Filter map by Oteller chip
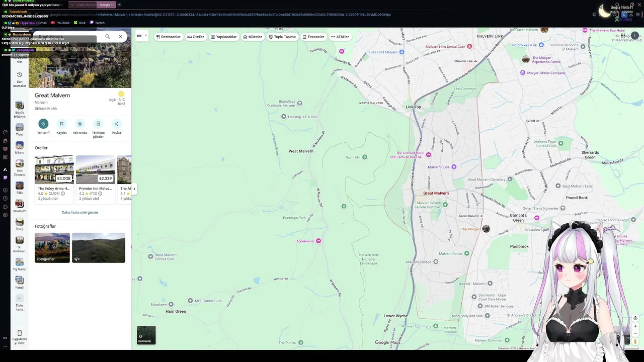Screen dimensions: 644x362 [x=196, y=37]
